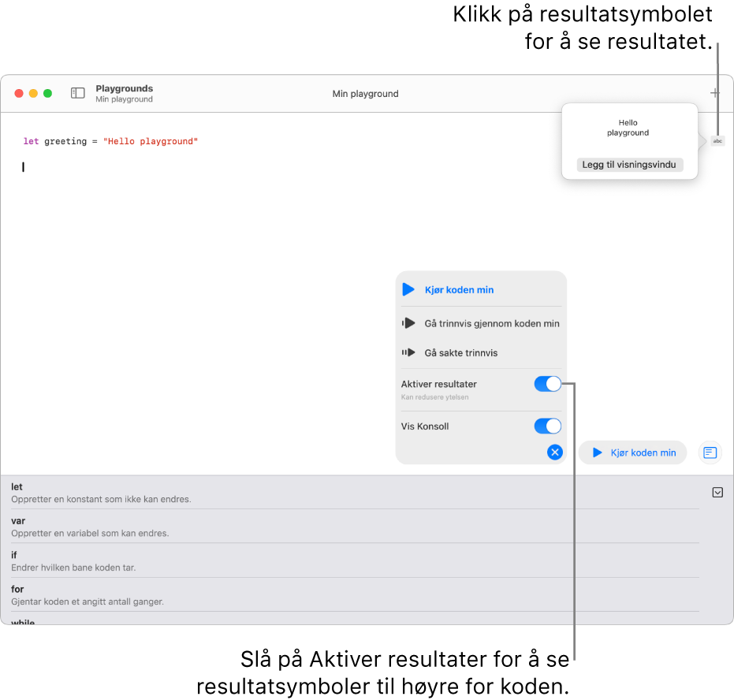734x700 pixels.
Task: Click the 'Playgrounds' title label
Action: [x=124, y=88]
